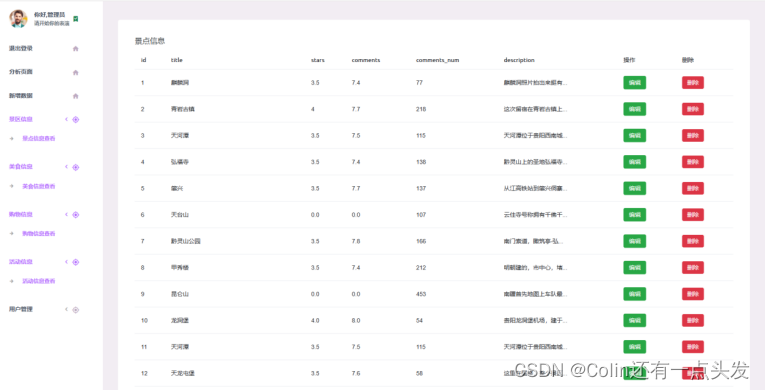765x390 pixels.
Task: Click the arrow icon before 景点信息查看
Action: (12, 139)
